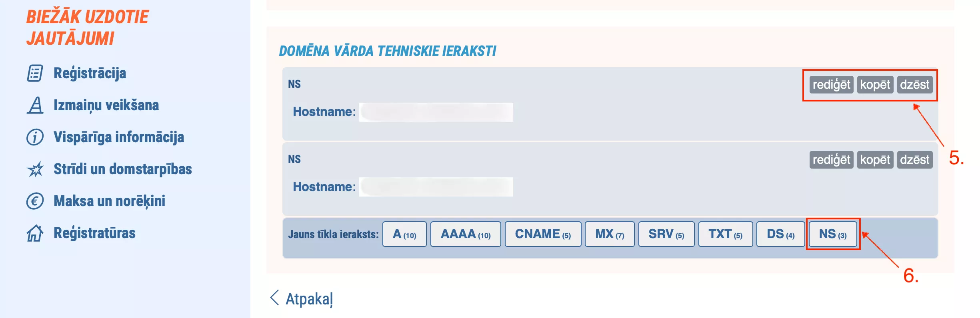
Task: Click the first NS Hostname field
Action: pyautogui.click(x=436, y=112)
